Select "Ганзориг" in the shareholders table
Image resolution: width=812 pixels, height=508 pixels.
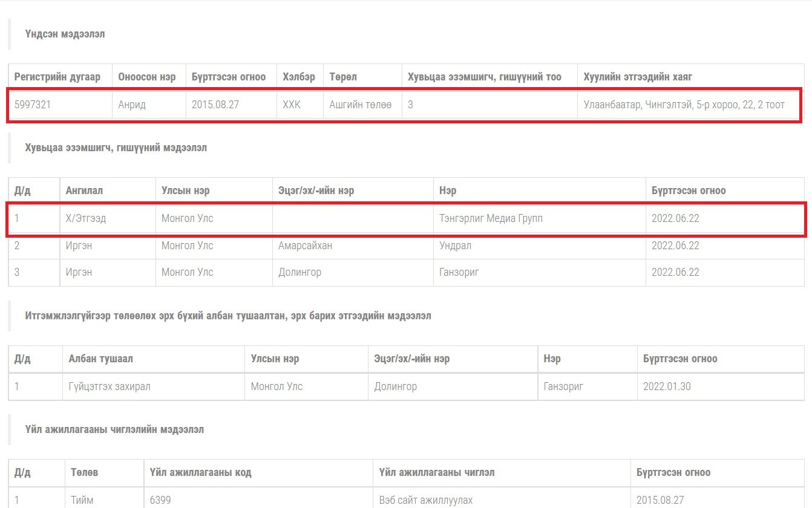459,272
